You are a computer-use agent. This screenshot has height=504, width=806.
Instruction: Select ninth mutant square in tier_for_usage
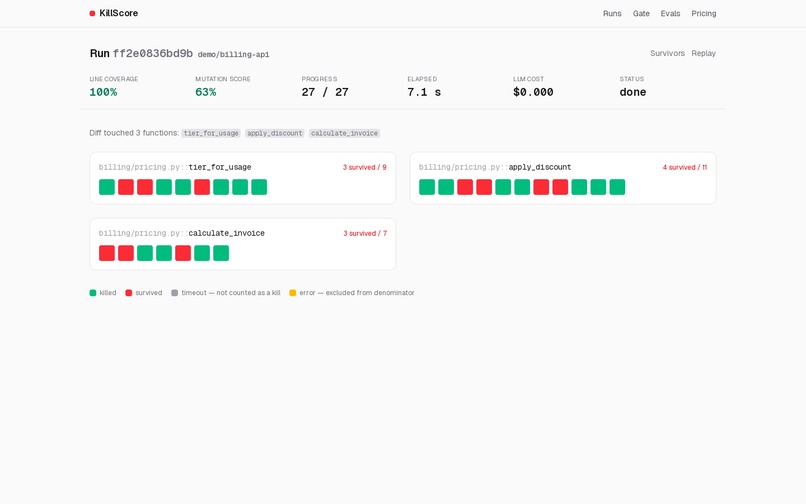click(x=259, y=187)
